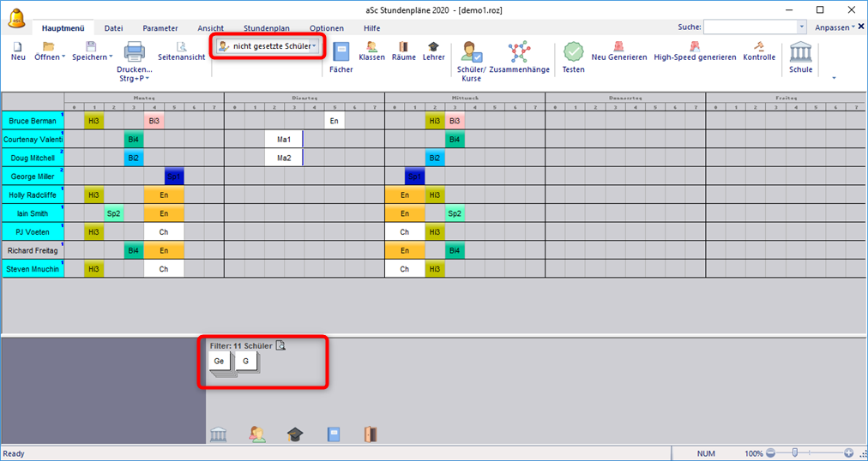Start Neu Generieren timetable generation
The width and height of the screenshot is (868, 461).
coord(618,47)
